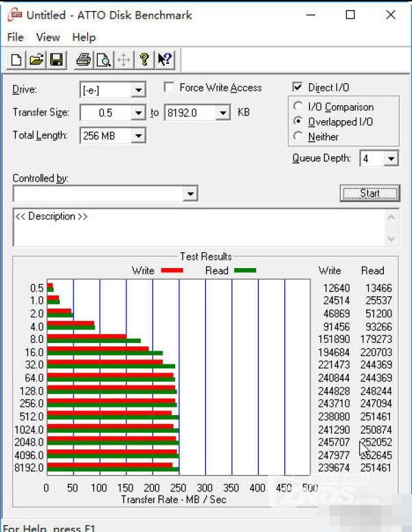Select the Neither radio button
The image size is (412, 532).
[x=298, y=136]
